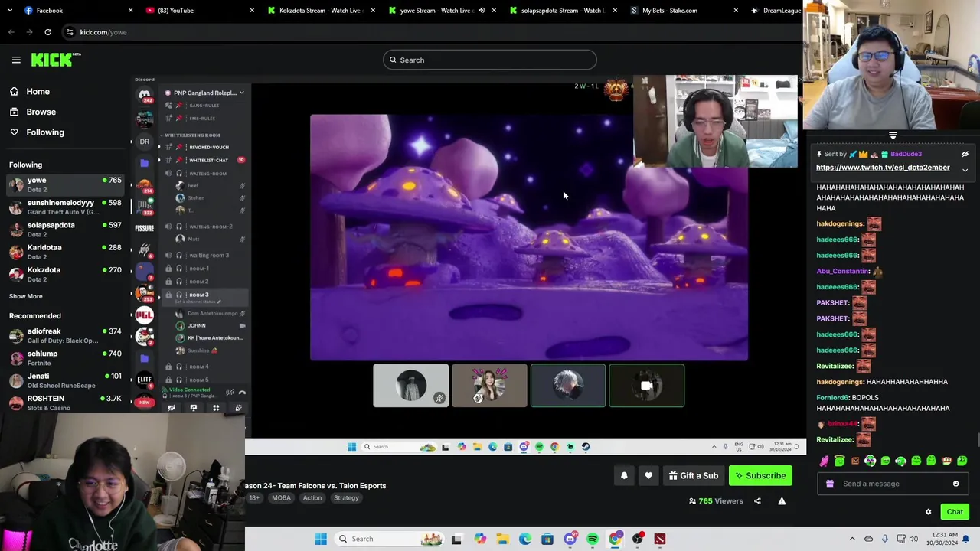980x551 pixels.
Task: Open solapsapdota channel in Following list
Action: coord(65,229)
